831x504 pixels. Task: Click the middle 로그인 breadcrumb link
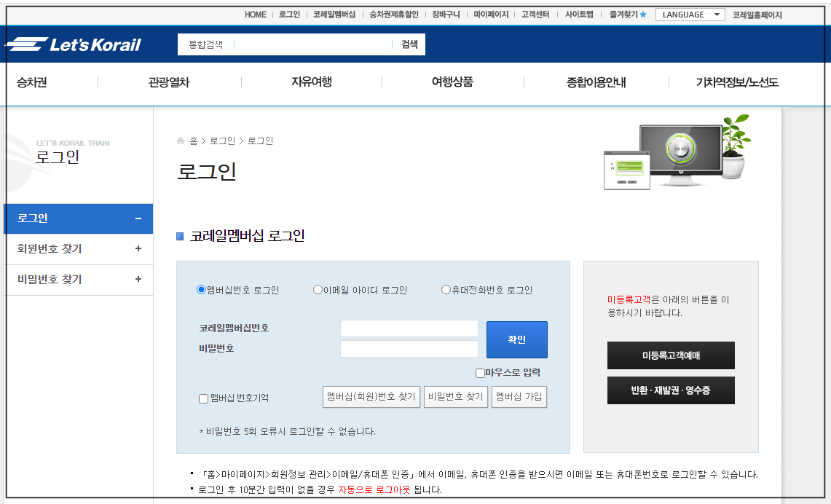[x=223, y=141]
